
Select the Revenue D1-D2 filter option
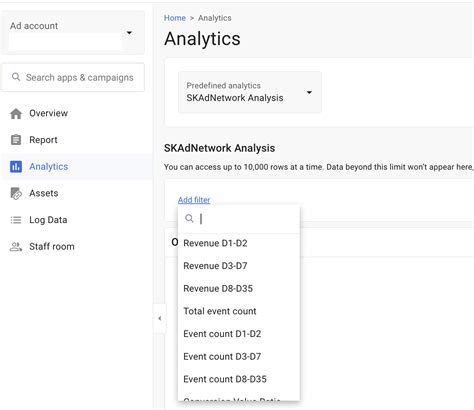pyautogui.click(x=239, y=243)
